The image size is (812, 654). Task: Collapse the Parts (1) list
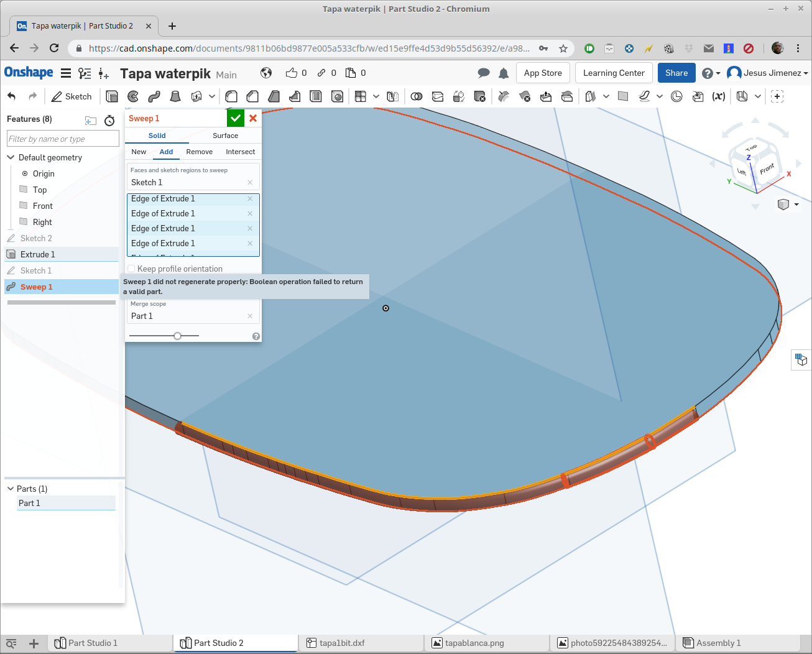pyautogui.click(x=11, y=489)
